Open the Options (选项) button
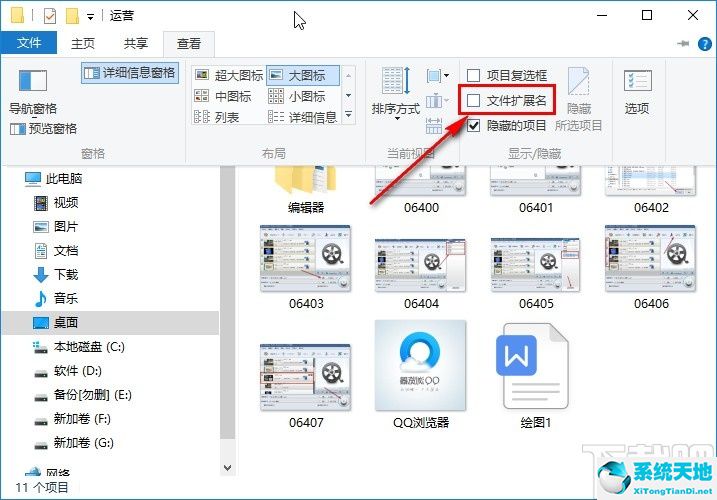Image resolution: width=717 pixels, height=500 pixels. pos(637,91)
